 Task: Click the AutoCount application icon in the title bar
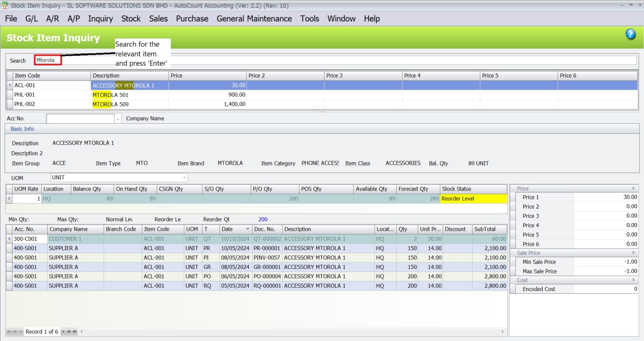pos(4,5)
